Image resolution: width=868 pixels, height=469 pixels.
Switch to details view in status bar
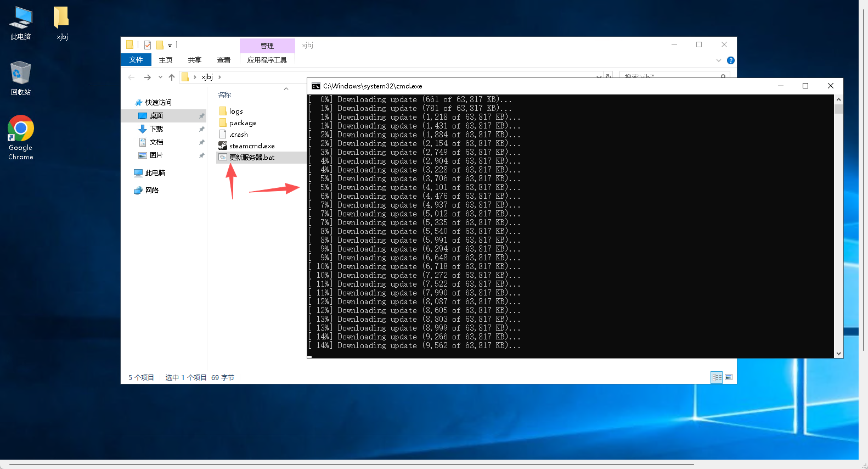point(717,377)
